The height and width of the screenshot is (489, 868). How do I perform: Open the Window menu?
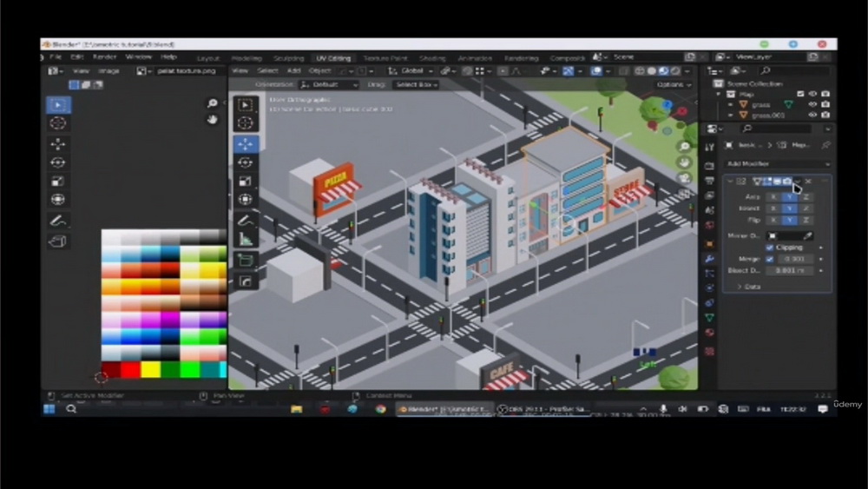click(x=138, y=57)
